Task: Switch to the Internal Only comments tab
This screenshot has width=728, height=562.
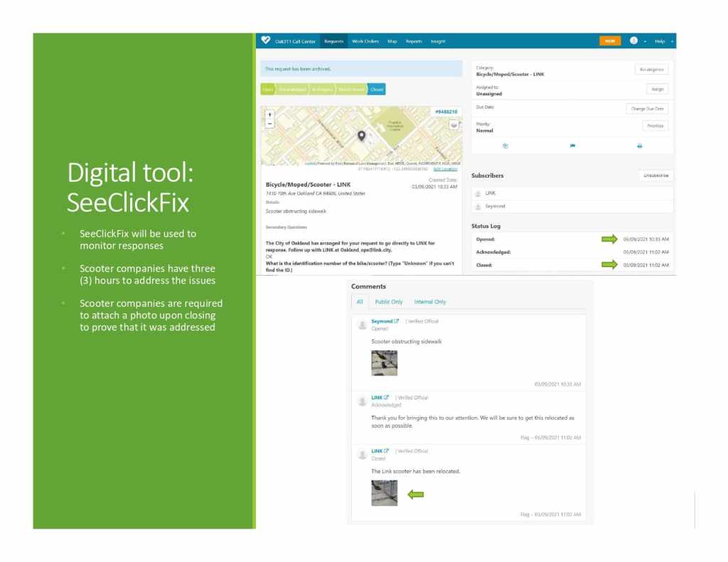Action: 430,302
